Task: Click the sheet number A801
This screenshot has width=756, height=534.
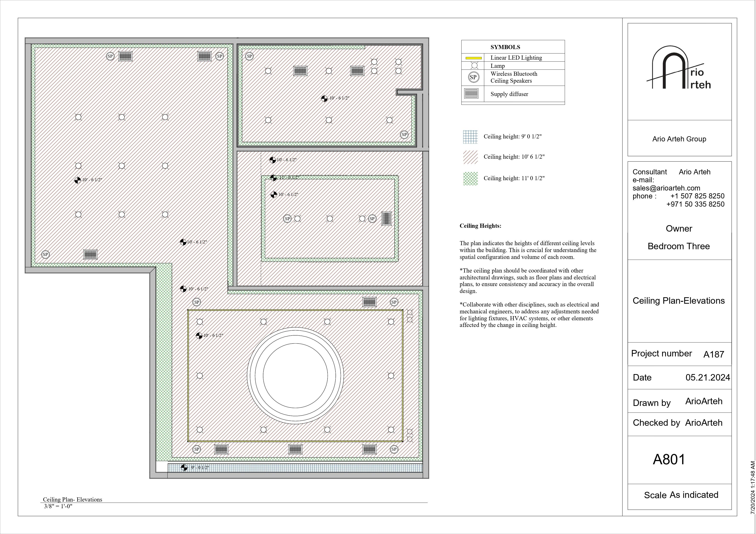Action: 669,459
